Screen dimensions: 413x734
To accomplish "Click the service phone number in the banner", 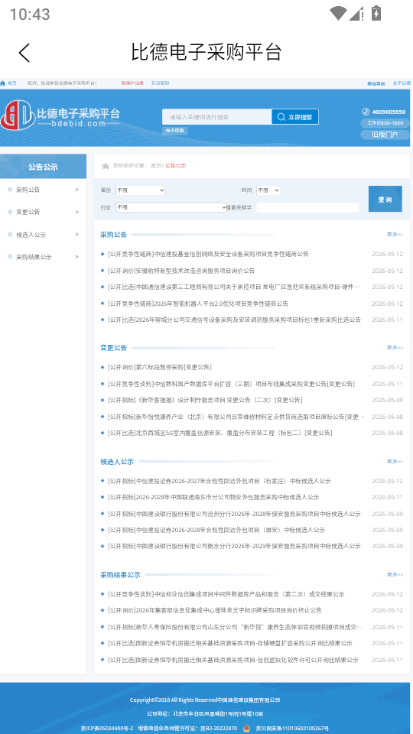I will [x=389, y=112].
